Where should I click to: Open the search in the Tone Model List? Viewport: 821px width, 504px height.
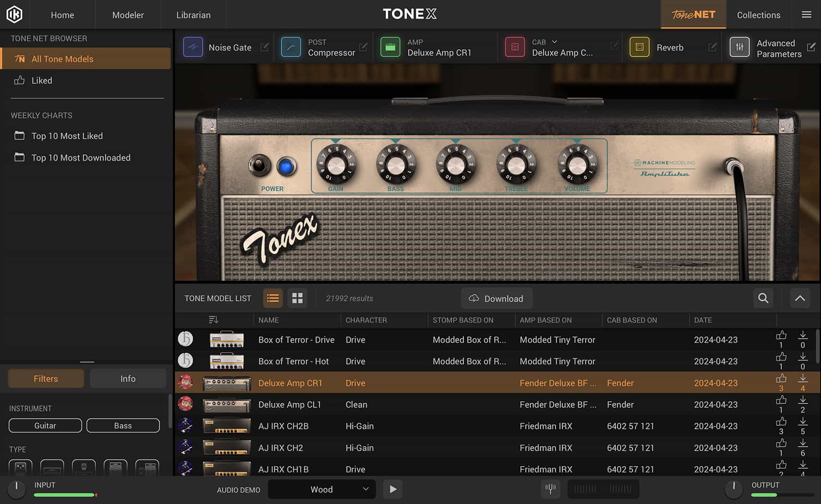pos(763,298)
